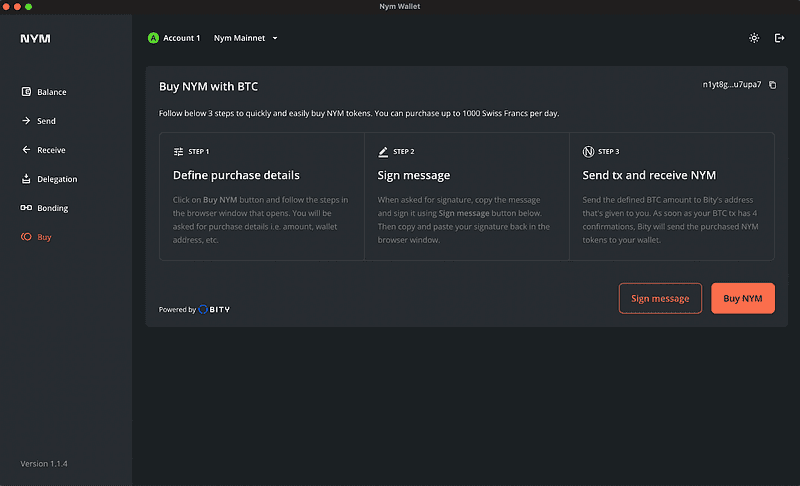The width and height of the screenshot is (800, 486).
Task: Click the Send arrow icon
Action: [26, 121]
